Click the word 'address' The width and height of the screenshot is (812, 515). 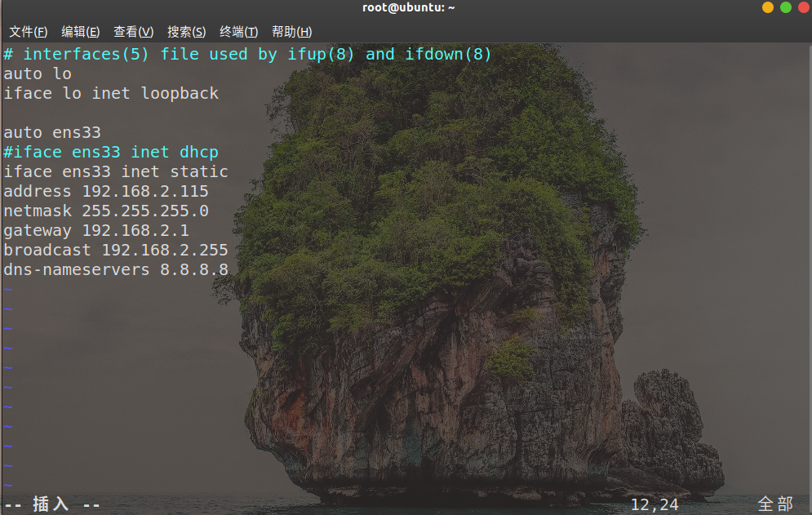(38, 191)
